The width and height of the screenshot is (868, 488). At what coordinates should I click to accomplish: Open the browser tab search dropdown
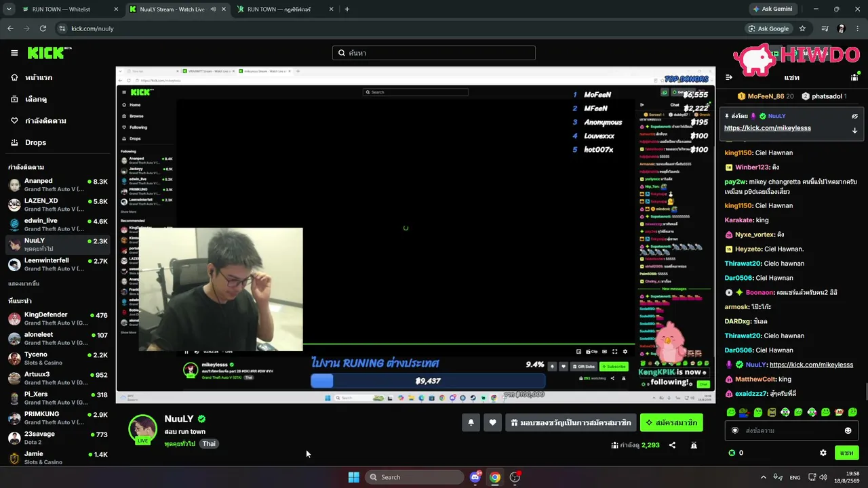tap(9, 9)
